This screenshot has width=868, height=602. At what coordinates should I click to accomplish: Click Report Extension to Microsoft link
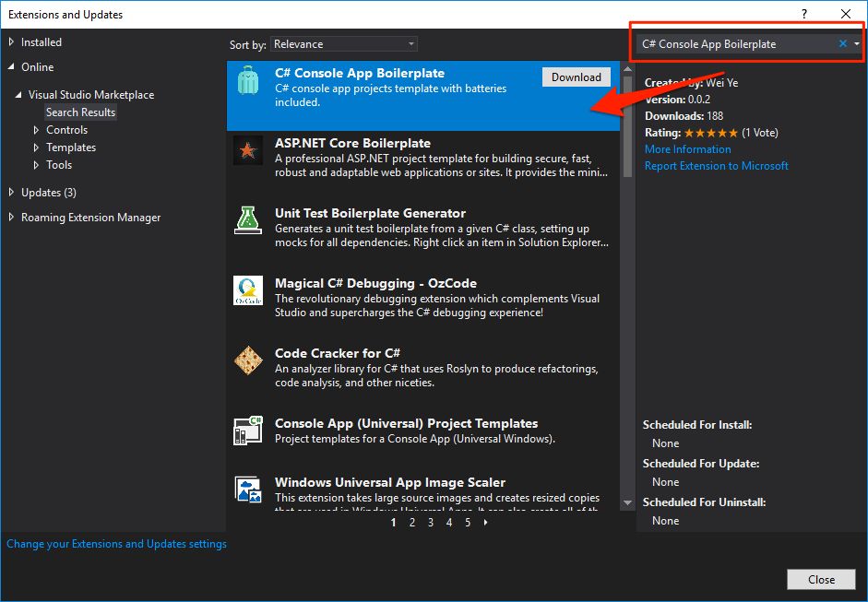coord(716,166)
